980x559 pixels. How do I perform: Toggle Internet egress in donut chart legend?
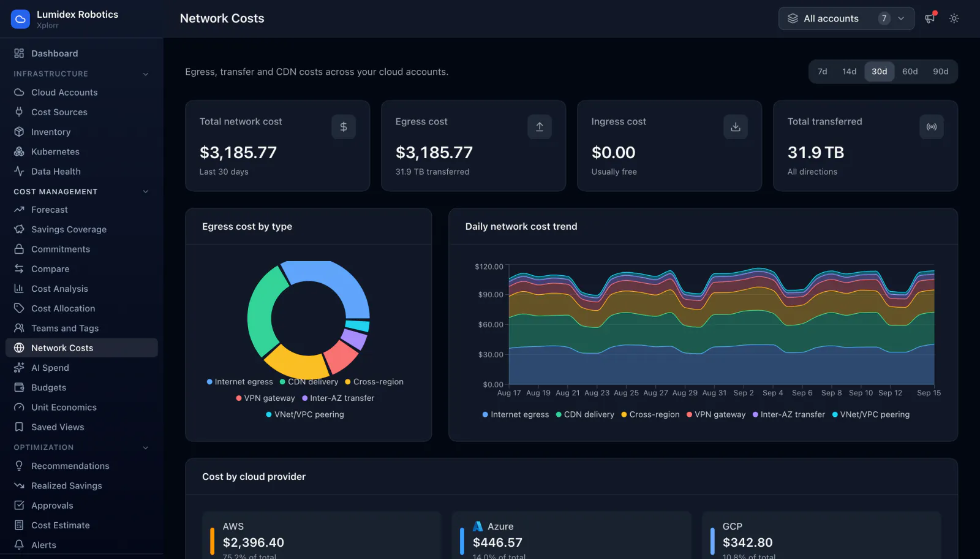click(239, 382)
